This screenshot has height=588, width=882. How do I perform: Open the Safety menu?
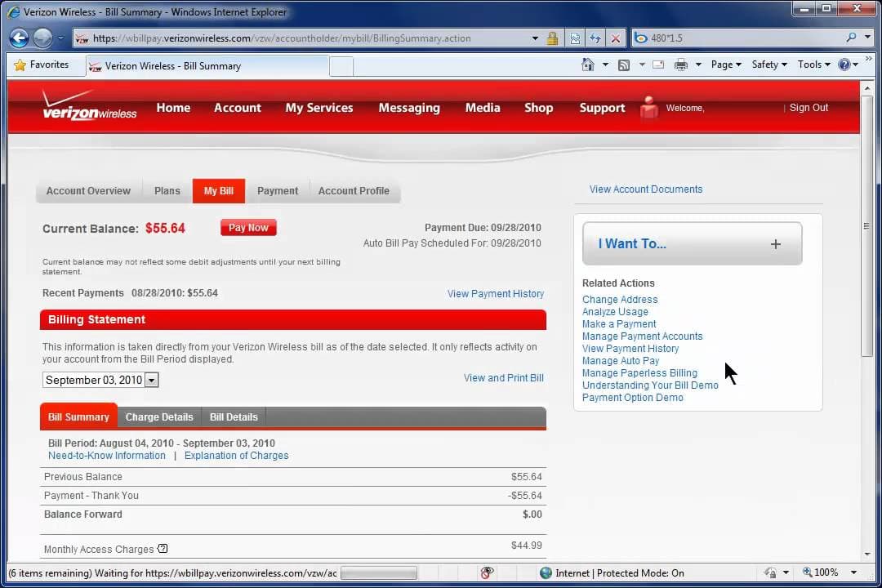(x=769, y=65)
